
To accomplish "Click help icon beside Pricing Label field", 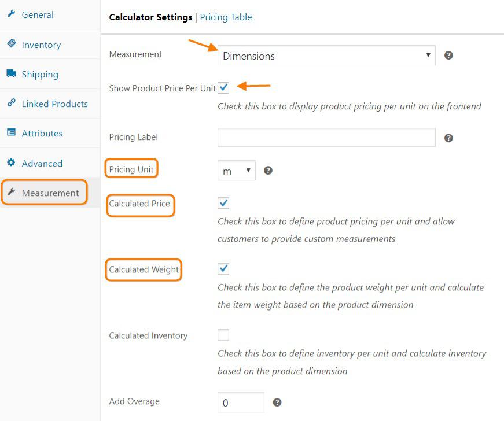I will 448,138.
